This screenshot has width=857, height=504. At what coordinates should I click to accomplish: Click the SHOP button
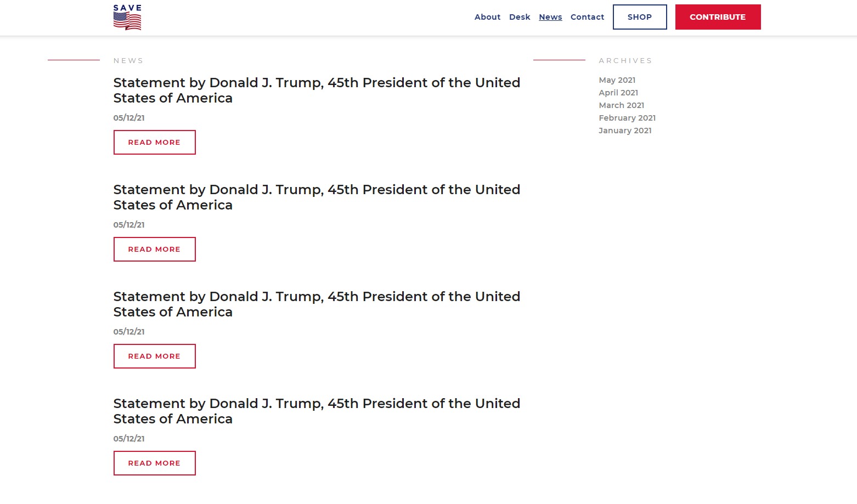coord(640,17)
